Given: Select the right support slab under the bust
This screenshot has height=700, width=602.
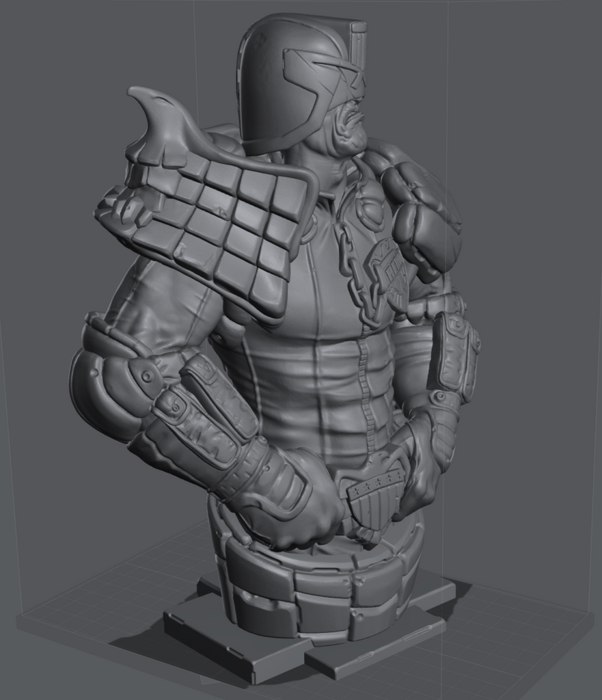Looking at the screenshot, I should [x=383, y=649].
